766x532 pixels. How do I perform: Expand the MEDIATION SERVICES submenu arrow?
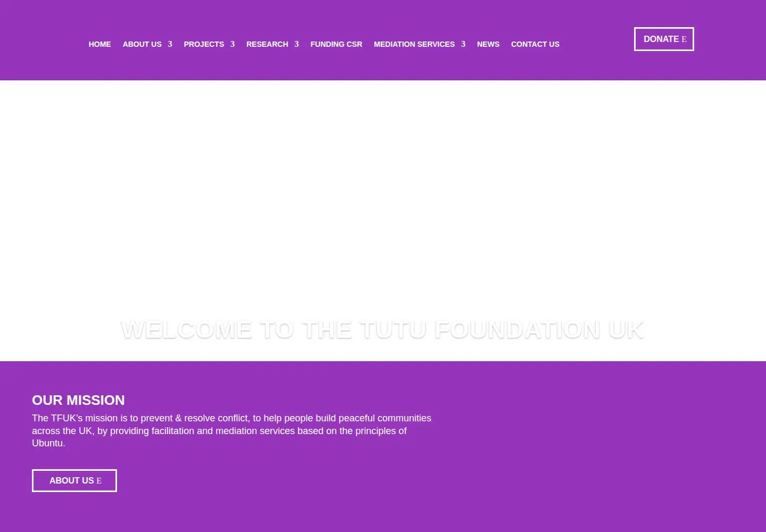463,44
